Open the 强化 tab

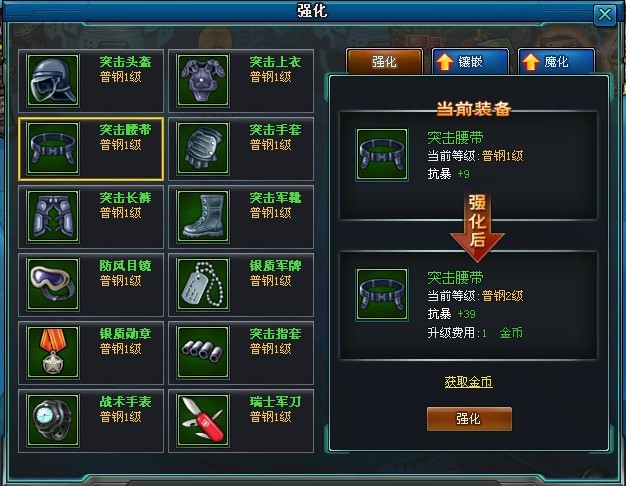384,61
